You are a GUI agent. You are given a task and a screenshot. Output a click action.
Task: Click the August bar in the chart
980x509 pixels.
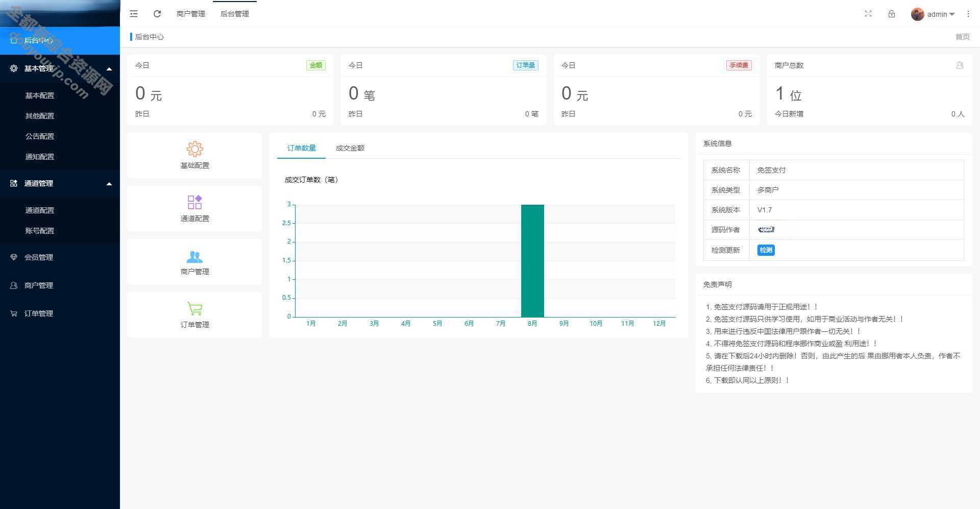point(532,260)
